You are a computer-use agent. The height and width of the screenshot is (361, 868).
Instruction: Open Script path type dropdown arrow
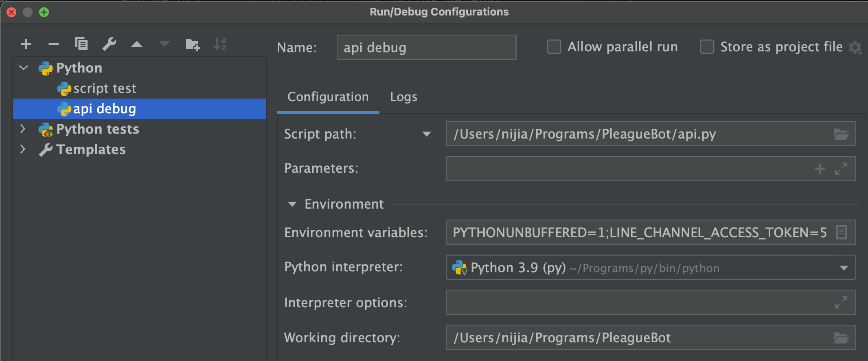pyautogui.click(x=427, y=134)
